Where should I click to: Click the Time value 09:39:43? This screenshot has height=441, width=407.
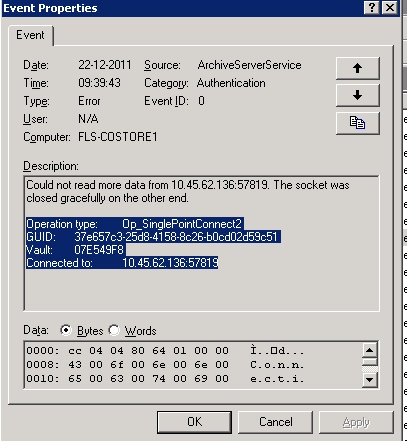tap(99, 83)
